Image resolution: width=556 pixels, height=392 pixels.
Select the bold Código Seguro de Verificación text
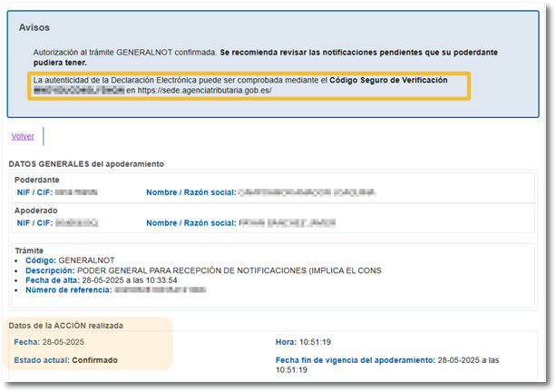click(388, 81)
